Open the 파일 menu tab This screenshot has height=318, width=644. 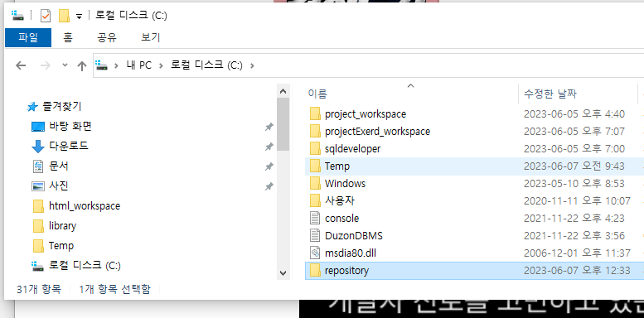pos(28,38)
